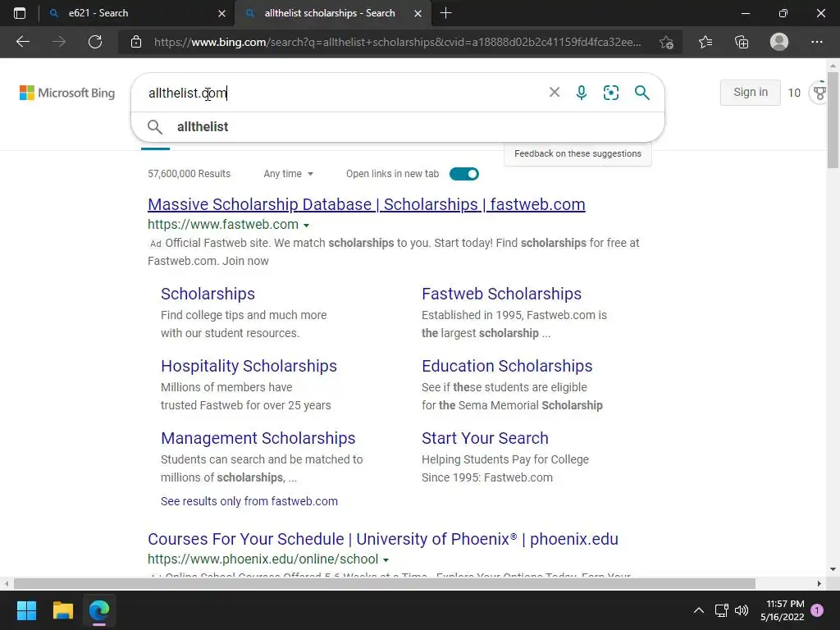
Task: Open 'Hospitality Scholarships' link
Action: coord(249,366)
